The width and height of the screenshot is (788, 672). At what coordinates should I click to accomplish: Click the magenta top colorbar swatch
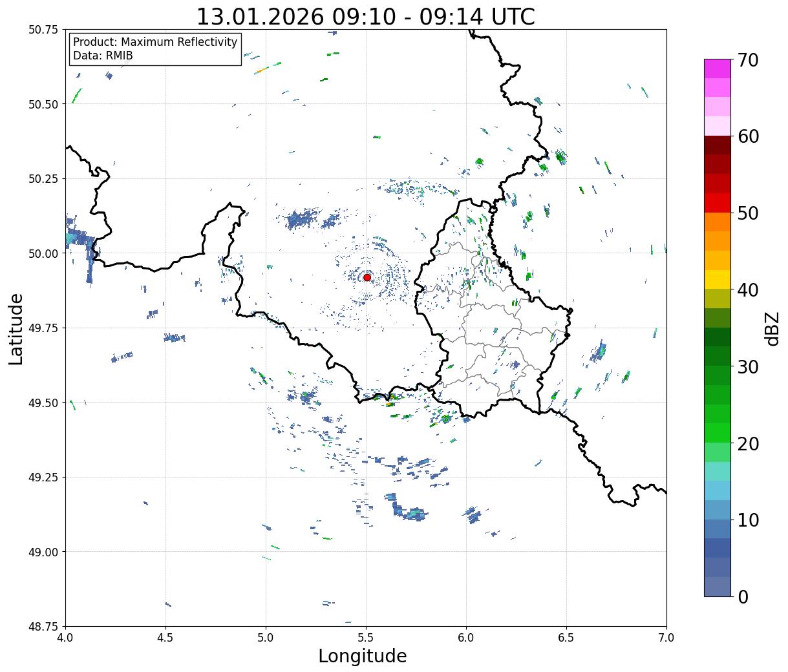point(717,68)
